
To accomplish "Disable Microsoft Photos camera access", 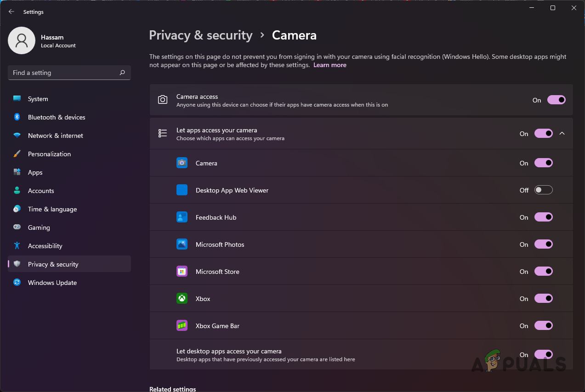I will (x=543, y=244).
